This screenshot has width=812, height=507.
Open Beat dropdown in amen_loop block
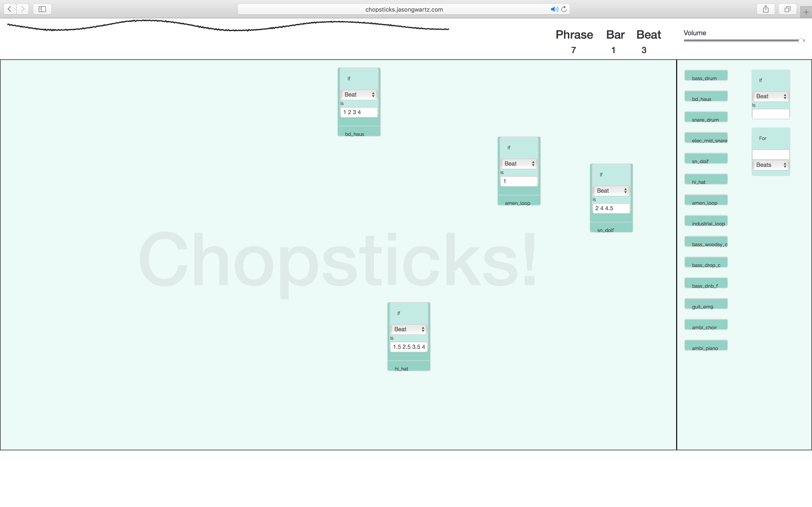[x=519, y=164]
